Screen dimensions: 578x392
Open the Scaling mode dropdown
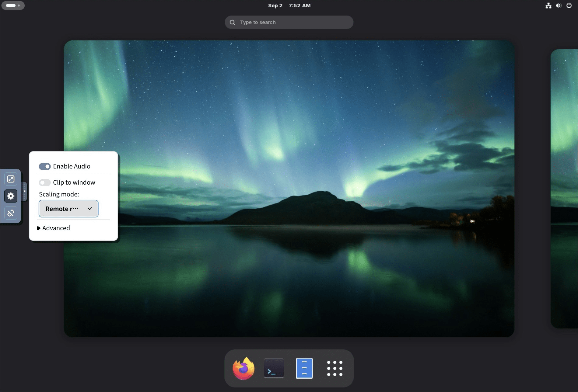(68, 209)
